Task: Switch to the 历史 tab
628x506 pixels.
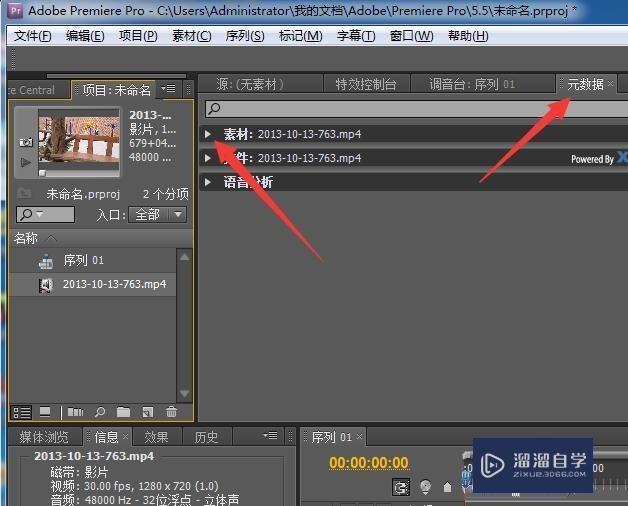Action: click(206, 437)
